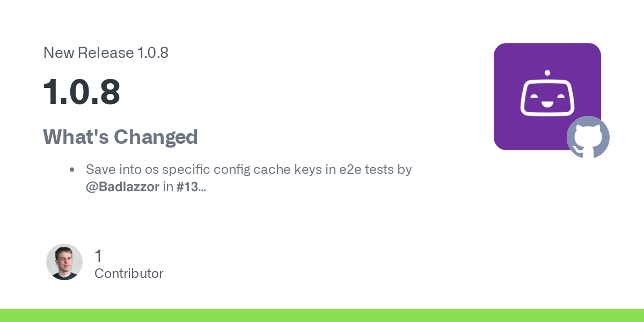This screenshot has height=322, width=644.
Task: Click the Contributor label
Action: 129,273
